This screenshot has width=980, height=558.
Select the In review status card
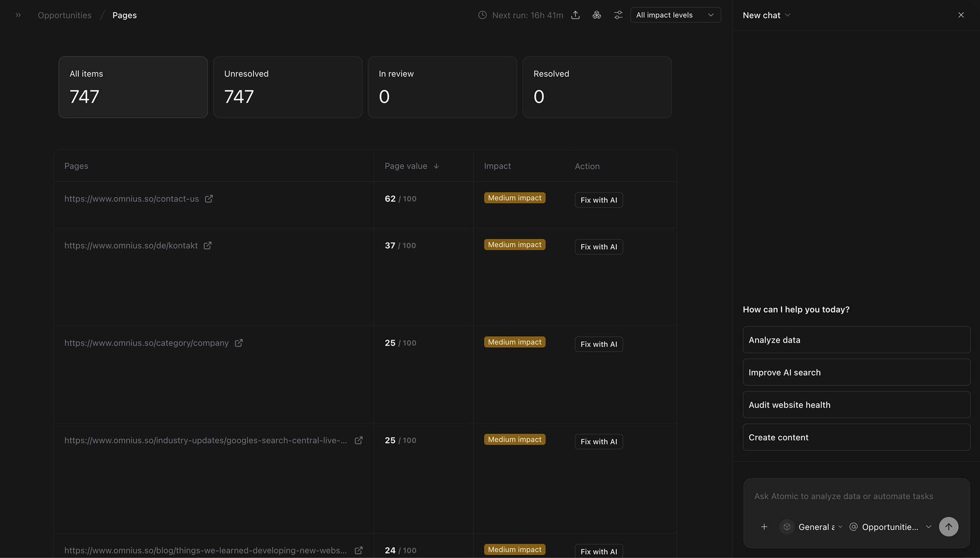point(442,87)
